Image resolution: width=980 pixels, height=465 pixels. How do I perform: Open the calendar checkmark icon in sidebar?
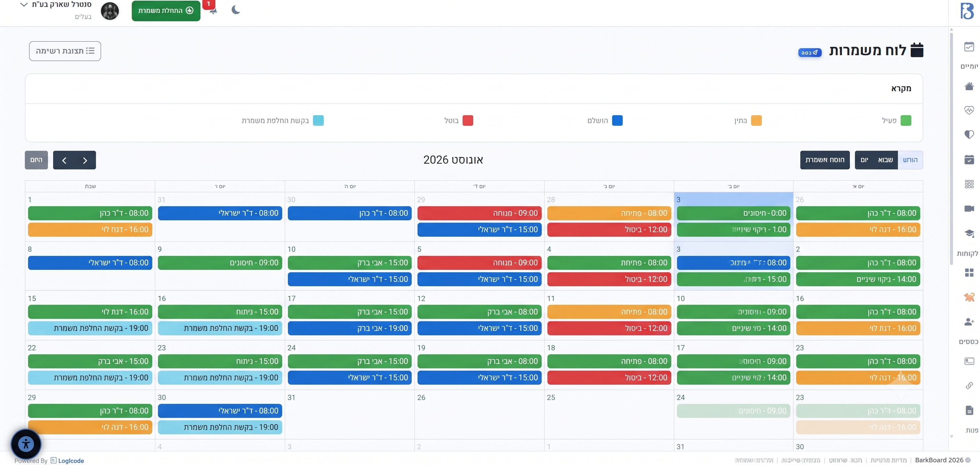(969, 160)
